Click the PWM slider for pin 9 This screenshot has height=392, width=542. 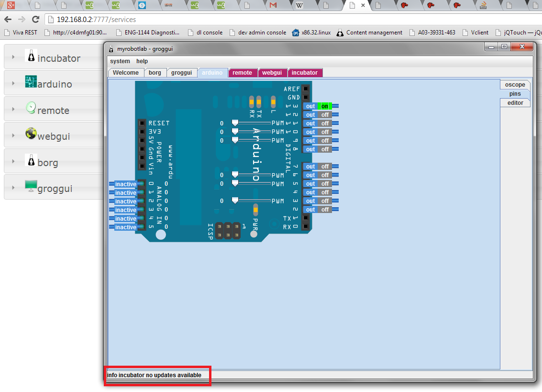251,140
